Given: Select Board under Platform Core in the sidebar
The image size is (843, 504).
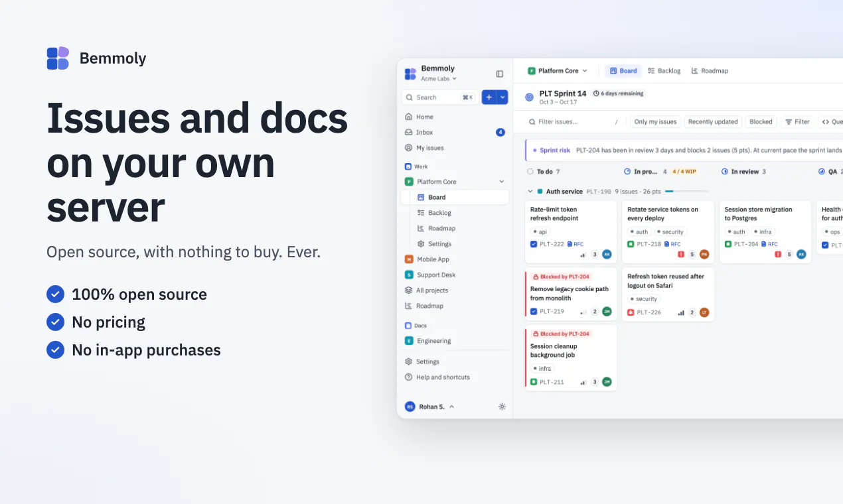Looking at the screenshot, I should point(455,197).
